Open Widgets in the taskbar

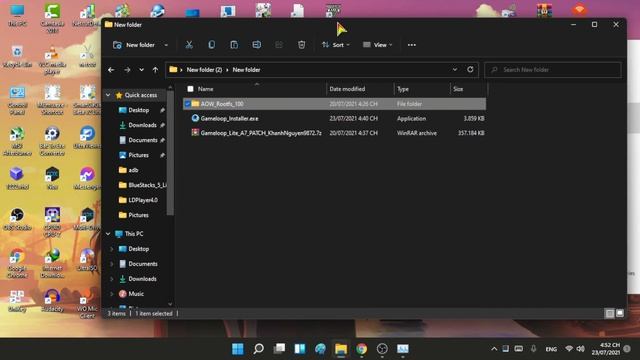pos(300,349)
